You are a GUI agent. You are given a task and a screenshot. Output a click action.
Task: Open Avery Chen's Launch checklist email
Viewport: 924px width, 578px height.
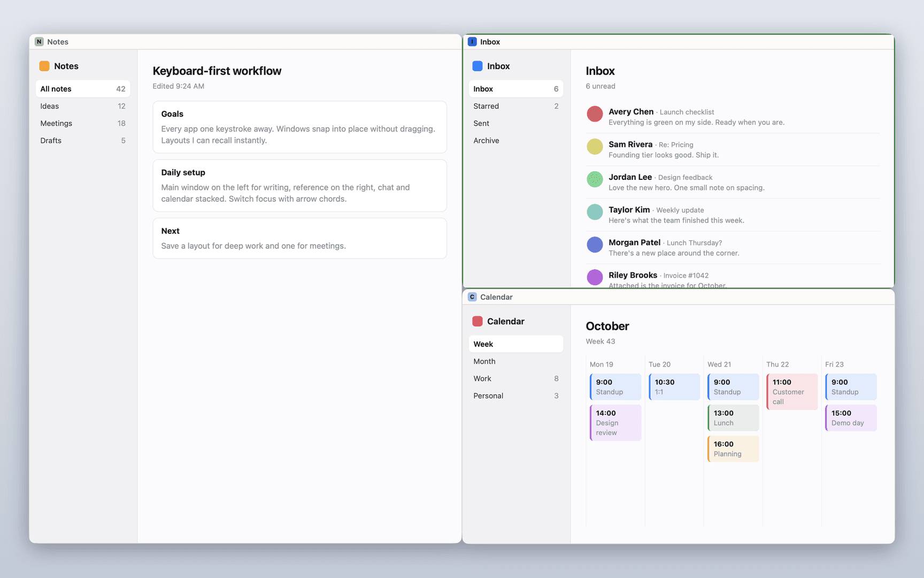tap(733, 117)
